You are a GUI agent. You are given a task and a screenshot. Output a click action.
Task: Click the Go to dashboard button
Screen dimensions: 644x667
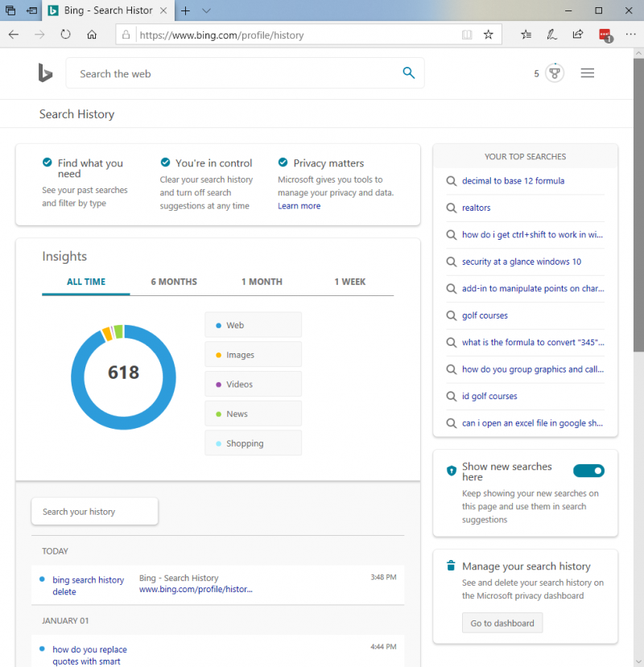click(x=502, y=624)
